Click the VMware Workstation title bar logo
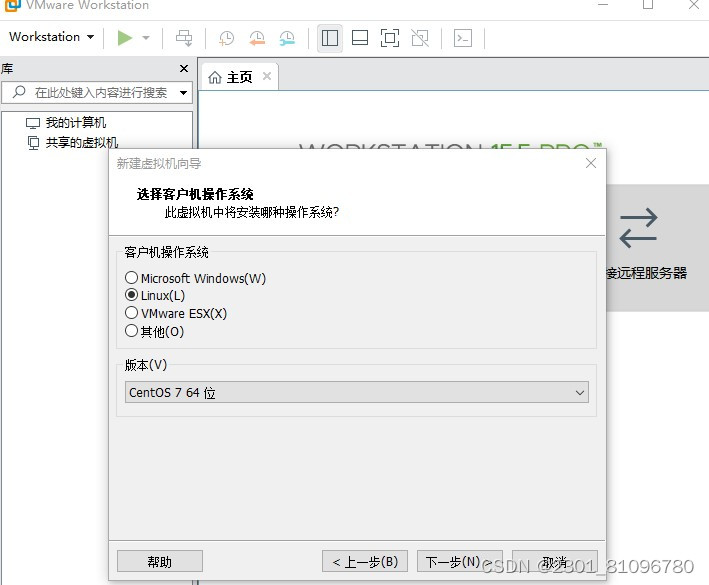 point(12,5)
